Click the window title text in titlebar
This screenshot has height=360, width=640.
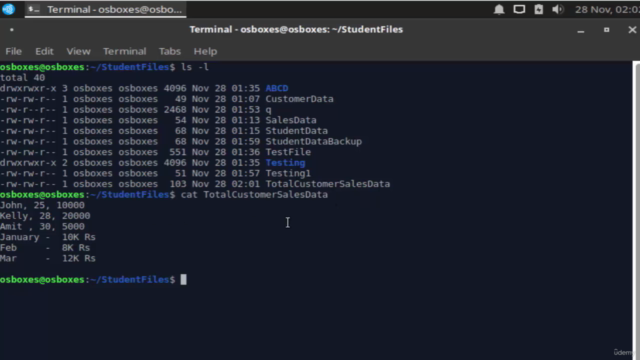click(x=296, y=29)
